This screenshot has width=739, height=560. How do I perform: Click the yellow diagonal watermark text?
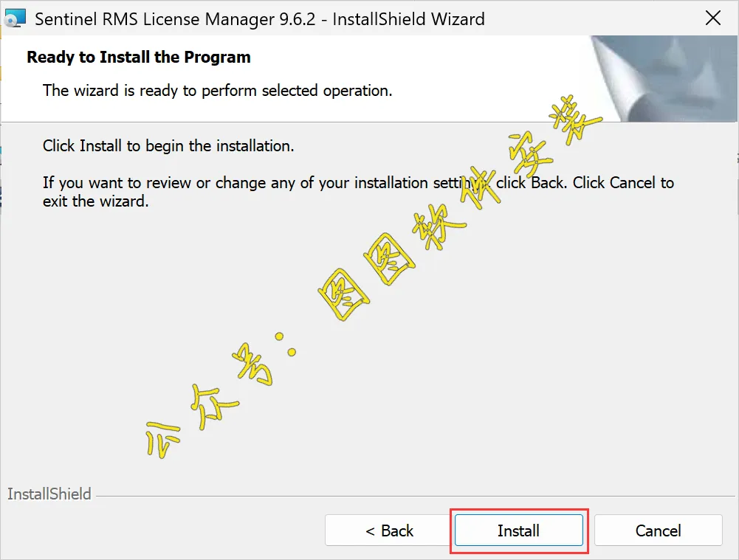[x=372, y=278]
